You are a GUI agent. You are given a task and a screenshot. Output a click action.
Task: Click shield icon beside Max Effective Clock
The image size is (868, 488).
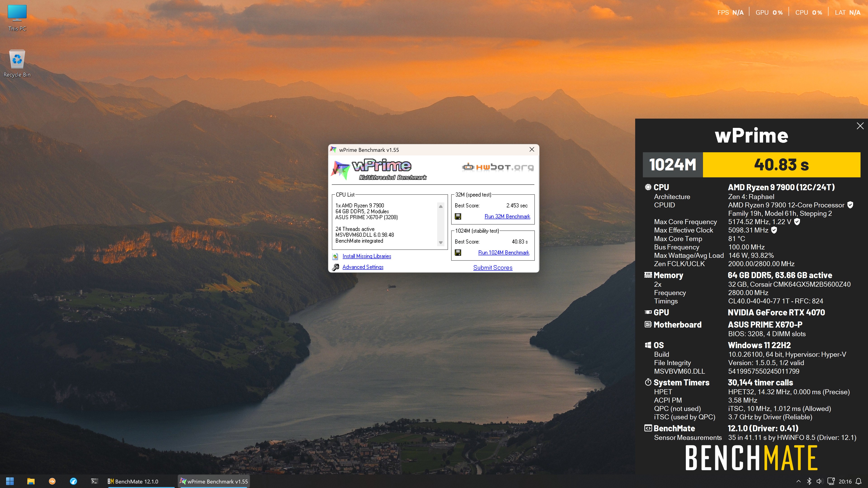click(774, 230)
